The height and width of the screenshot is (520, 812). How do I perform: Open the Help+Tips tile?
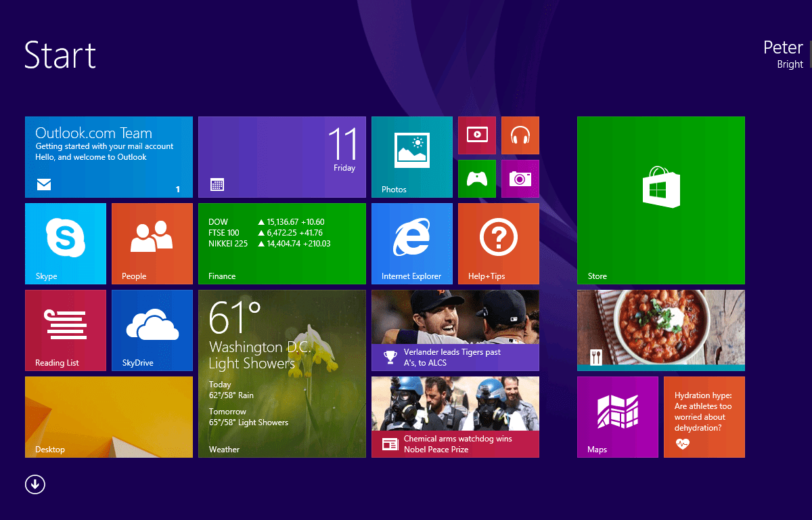click(x=499, y=244)
